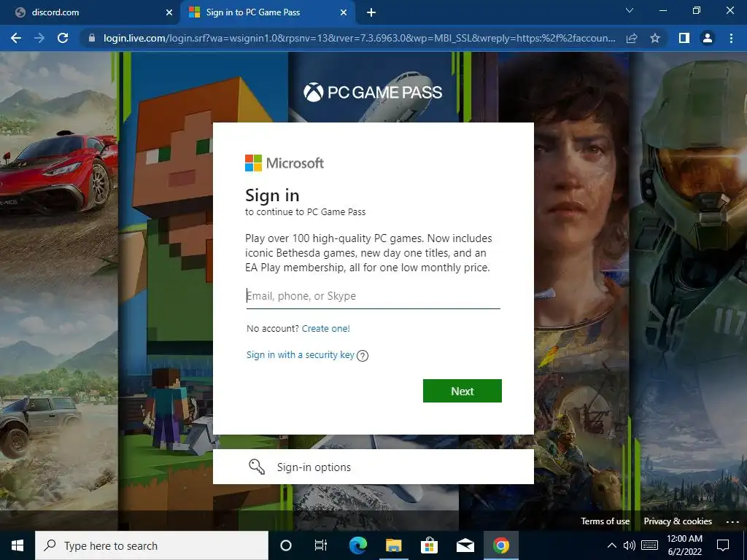The height and width of the screenshot is (560, 747).
Task: Click the volume speaker tray icon
Action: [630, 545]
